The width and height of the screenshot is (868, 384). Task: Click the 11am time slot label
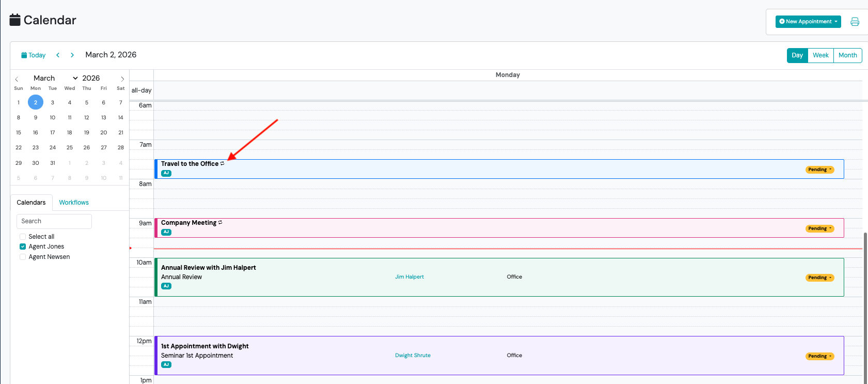[x=145, y=302]
